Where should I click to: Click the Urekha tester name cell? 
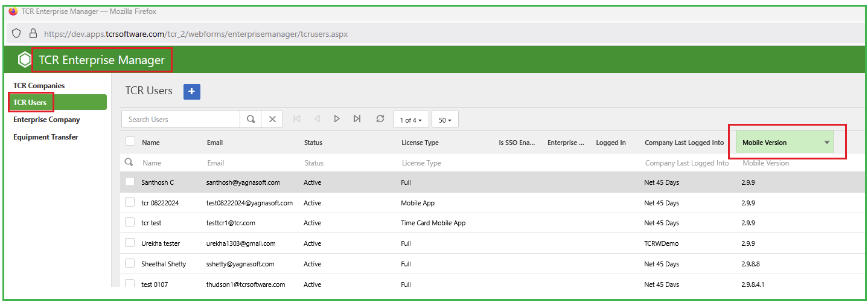click(x=161, y=243)
